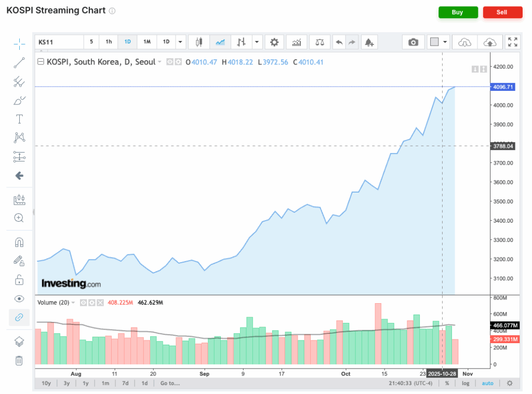Click the green Buy button
This screenshot has width=532, height=394.
pyautogui.click(x=458, y=12)
